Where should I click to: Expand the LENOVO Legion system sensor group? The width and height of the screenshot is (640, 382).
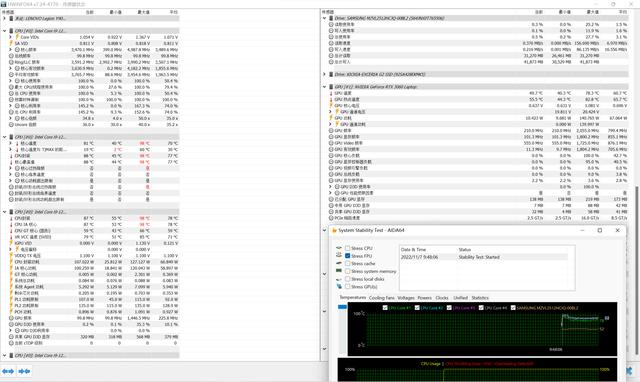coord(4,18)
